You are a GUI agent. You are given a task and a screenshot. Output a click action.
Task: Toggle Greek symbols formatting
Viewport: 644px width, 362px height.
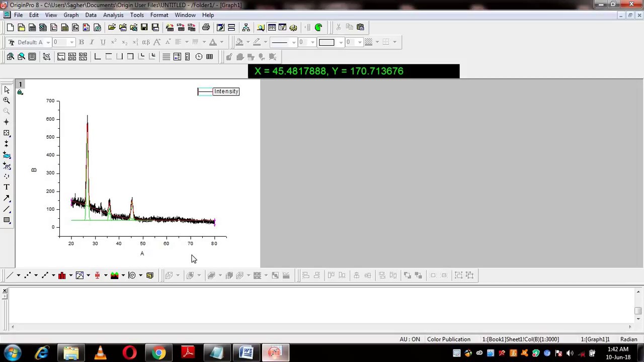coord(146,42)
